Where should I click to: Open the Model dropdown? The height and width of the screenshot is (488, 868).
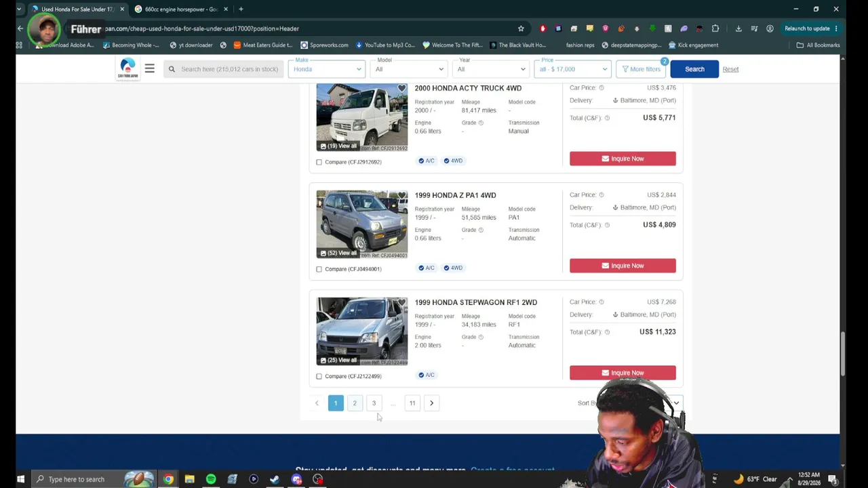pyautogui.click(x=409, y=68)
